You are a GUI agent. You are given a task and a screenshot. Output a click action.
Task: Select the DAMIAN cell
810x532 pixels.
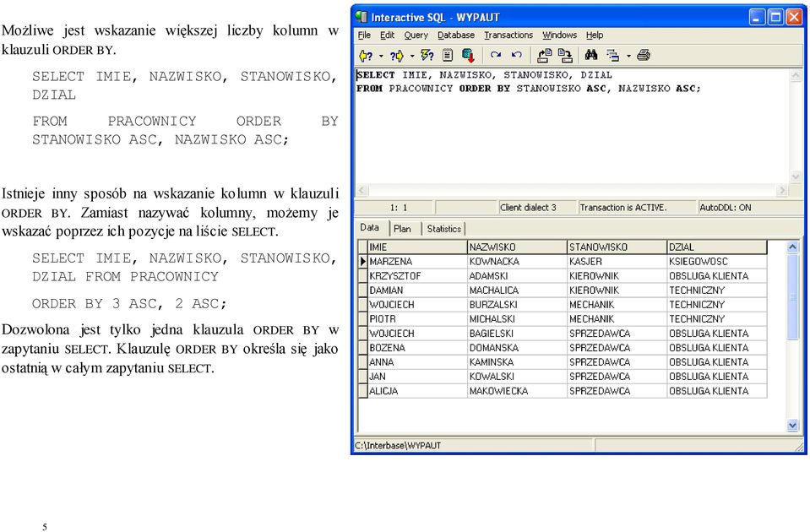coord(417,290)
